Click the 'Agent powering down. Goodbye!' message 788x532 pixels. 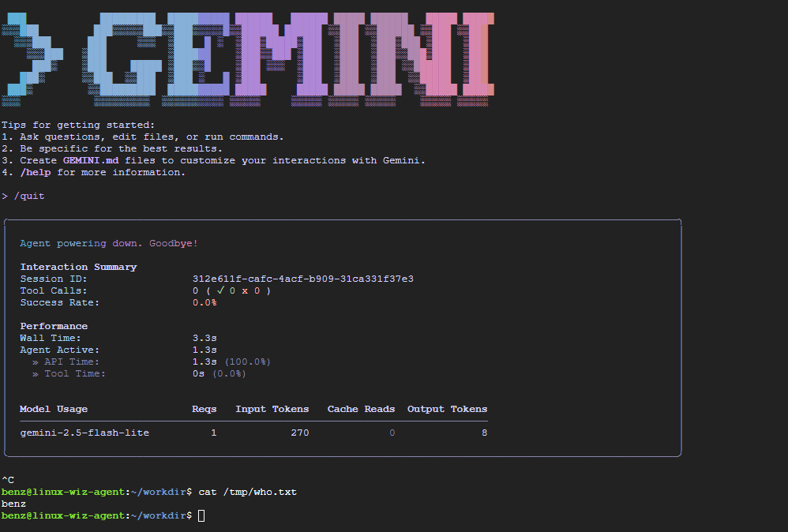109,243
